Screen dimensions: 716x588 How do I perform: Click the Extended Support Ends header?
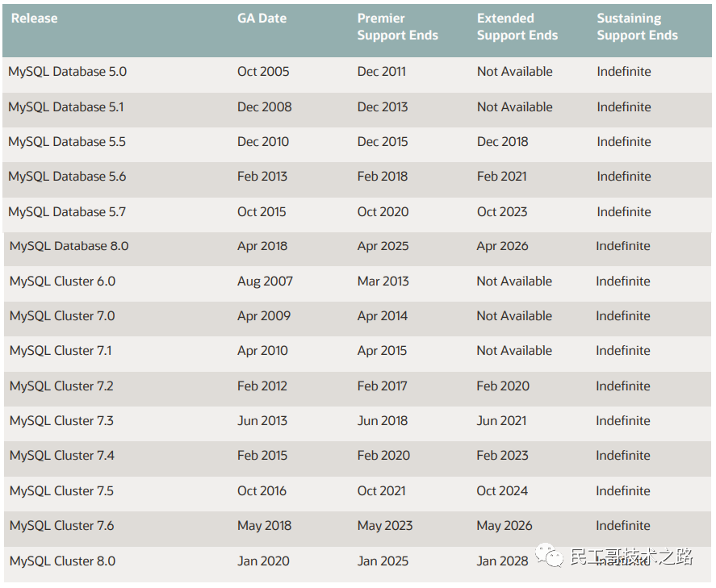[517, 27]
